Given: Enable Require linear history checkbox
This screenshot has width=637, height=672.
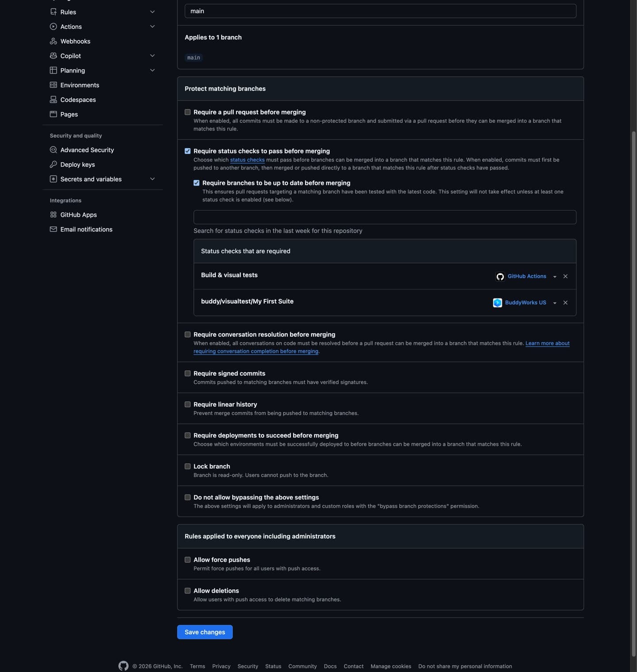Looking at the screenshot, I should (x=188, y=405).
